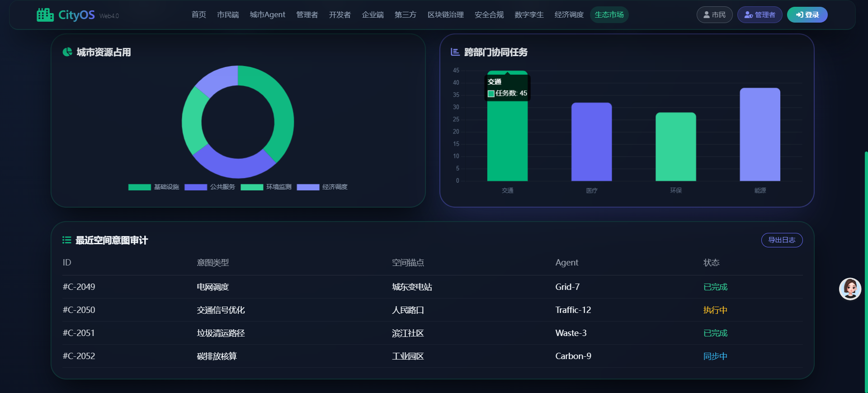Go to 区块链治理 page
The width and height of the screenshot is (868, 393).
point(446,15)
